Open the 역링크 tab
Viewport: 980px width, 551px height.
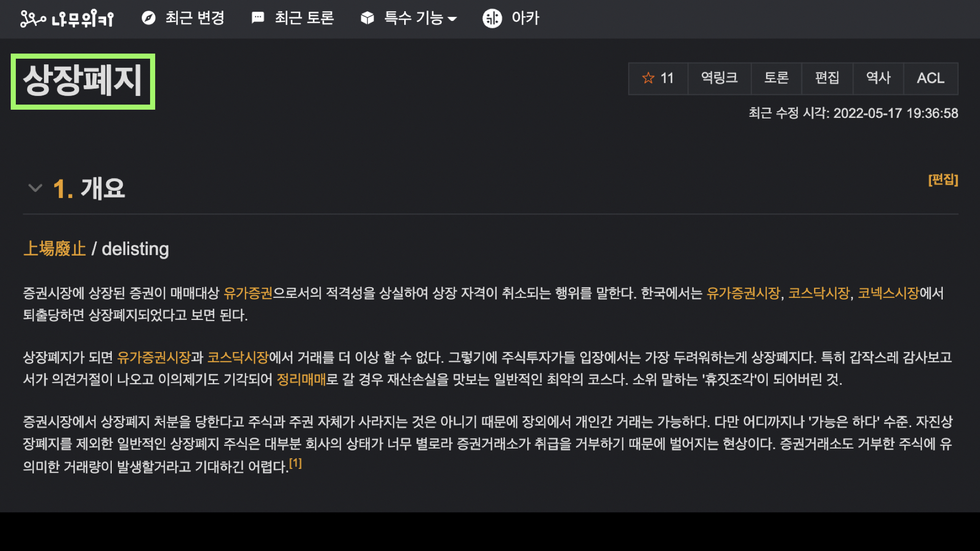point(719,78)
